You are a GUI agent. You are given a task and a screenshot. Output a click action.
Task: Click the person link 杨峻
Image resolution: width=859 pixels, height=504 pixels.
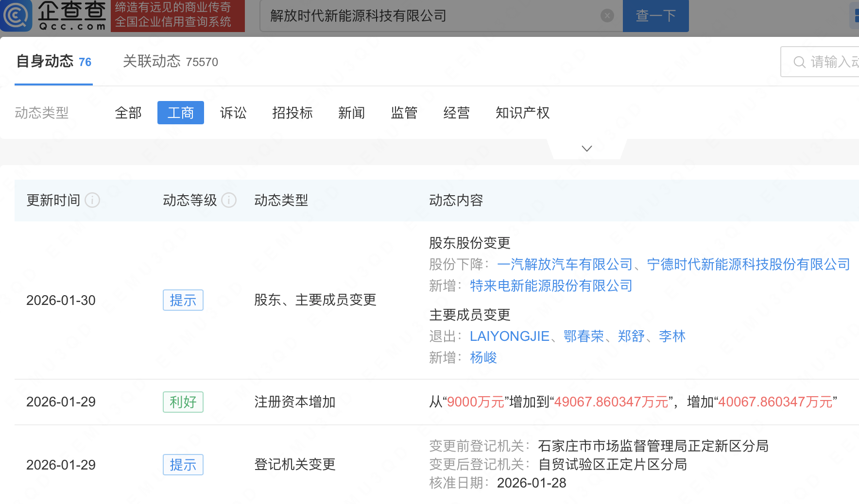click(483, 358)
